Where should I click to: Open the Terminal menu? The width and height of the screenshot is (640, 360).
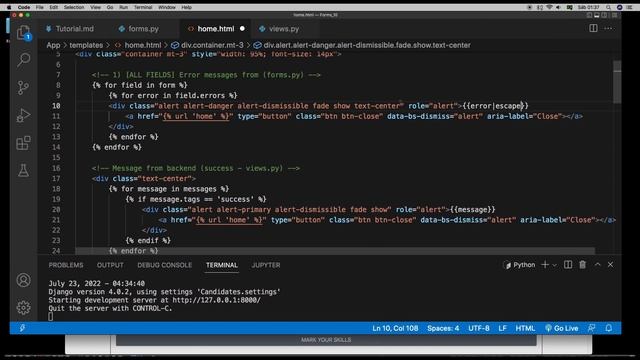click(x=143, y=7)
